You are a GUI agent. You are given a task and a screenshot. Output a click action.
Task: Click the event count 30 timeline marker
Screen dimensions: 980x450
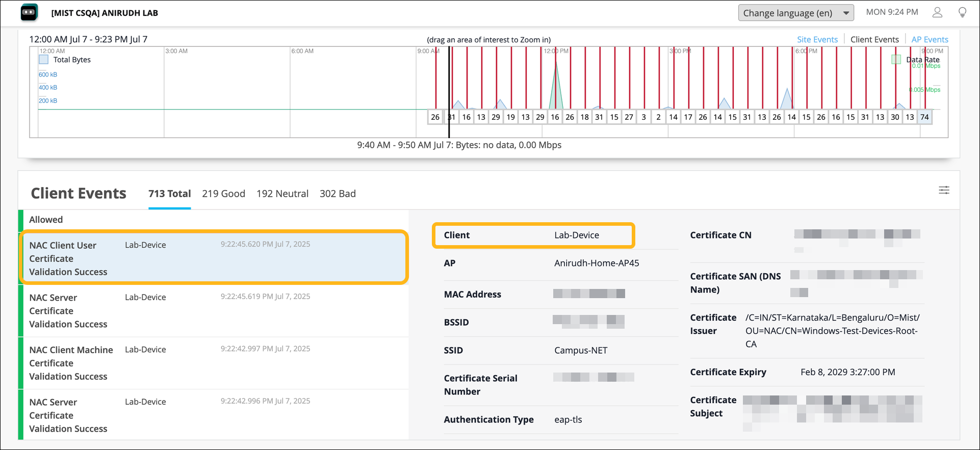point(895,117)
